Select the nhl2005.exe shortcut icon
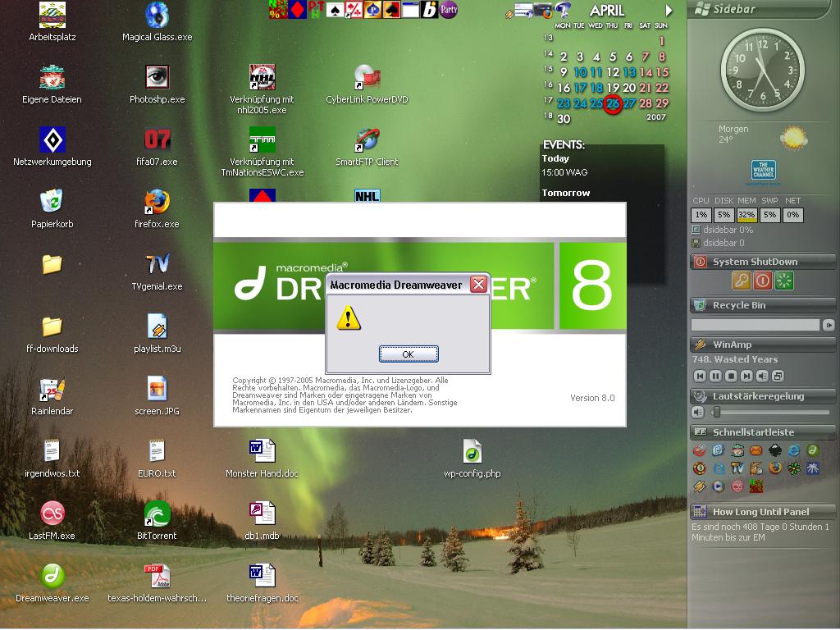Viewport: 840px width, 630px height. (262, 77)
